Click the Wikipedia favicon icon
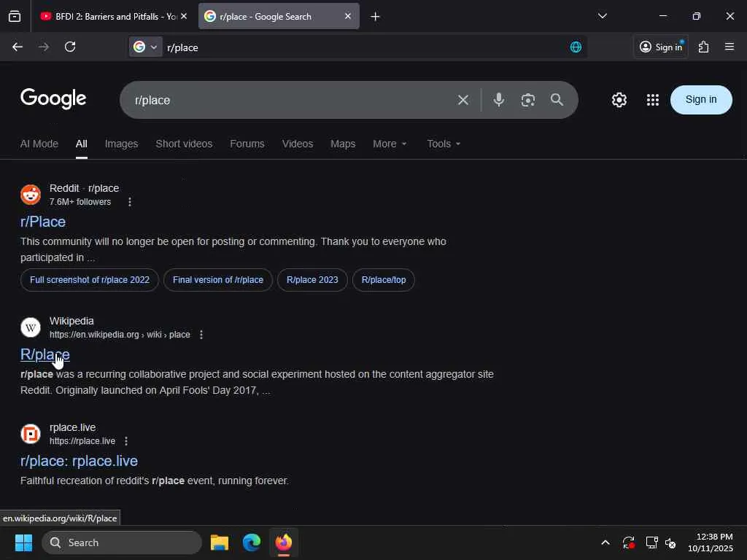Screen dimensions: 747x560 31,327
